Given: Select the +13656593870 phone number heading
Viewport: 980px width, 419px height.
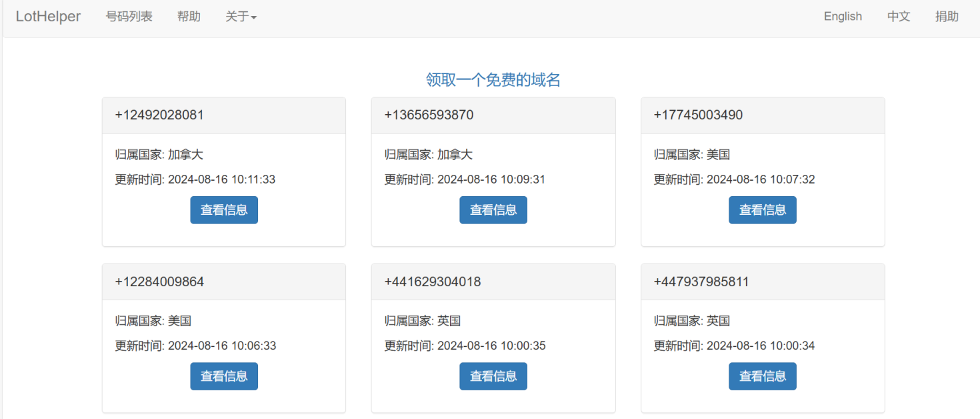Looking at the screenshot, I should 429,115.
